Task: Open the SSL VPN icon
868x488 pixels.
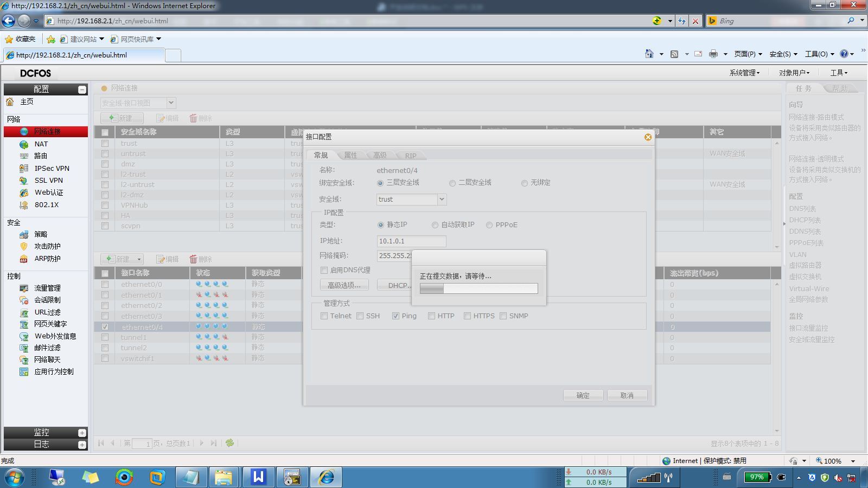Action: tap(24, 181)
